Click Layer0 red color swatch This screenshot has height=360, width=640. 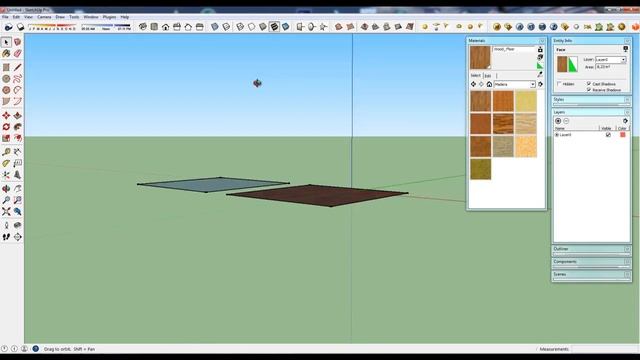tap(622, 135)
